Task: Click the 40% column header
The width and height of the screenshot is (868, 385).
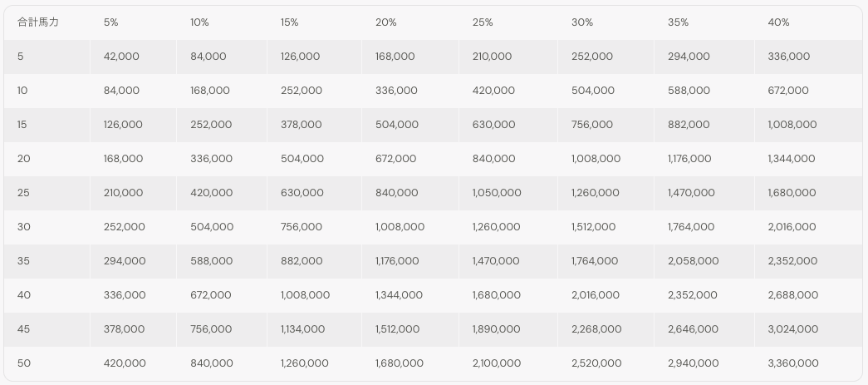Action: tap(778, 22)
